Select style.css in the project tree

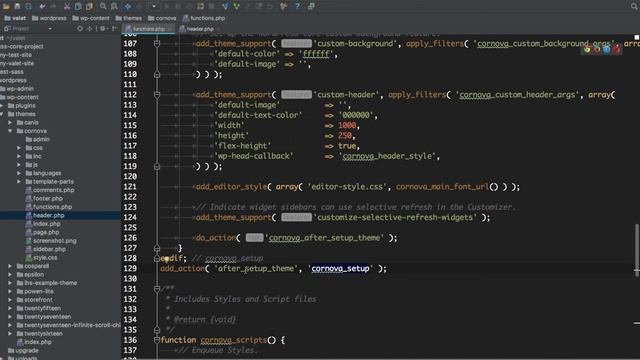point(45,258)
